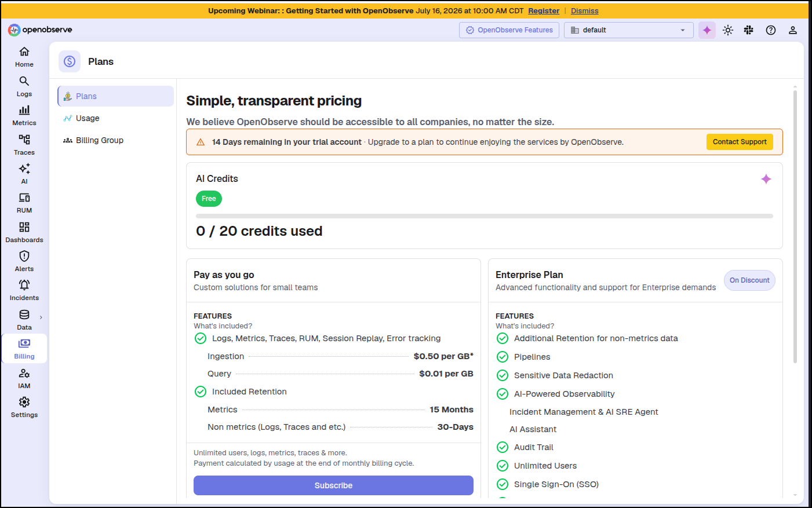Dismiss the webinar banner

[x=585, y=11]
